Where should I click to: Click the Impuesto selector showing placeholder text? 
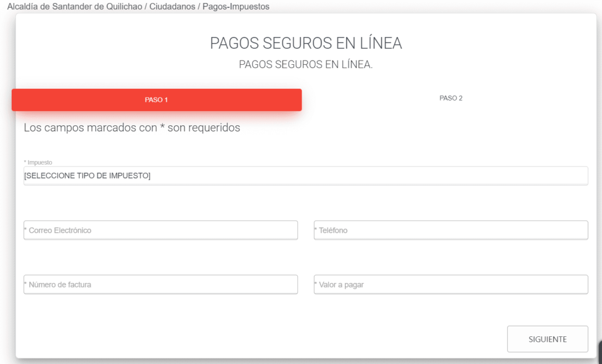tap(305, 175)
